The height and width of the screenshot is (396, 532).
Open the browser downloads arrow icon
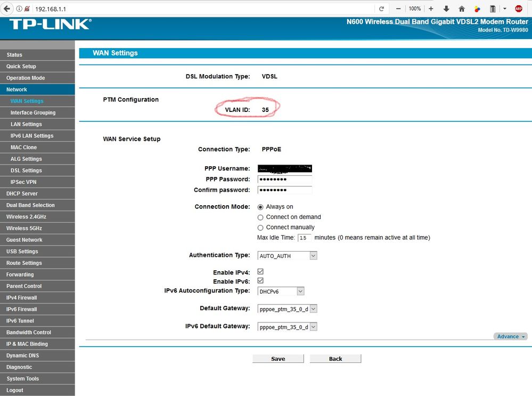(446, 9)
